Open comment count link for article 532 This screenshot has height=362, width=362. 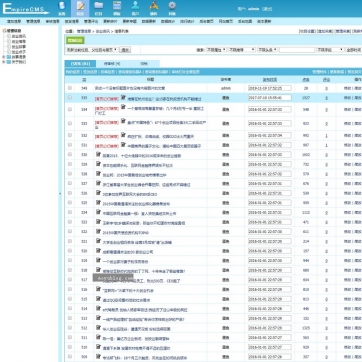click(326, 136)
